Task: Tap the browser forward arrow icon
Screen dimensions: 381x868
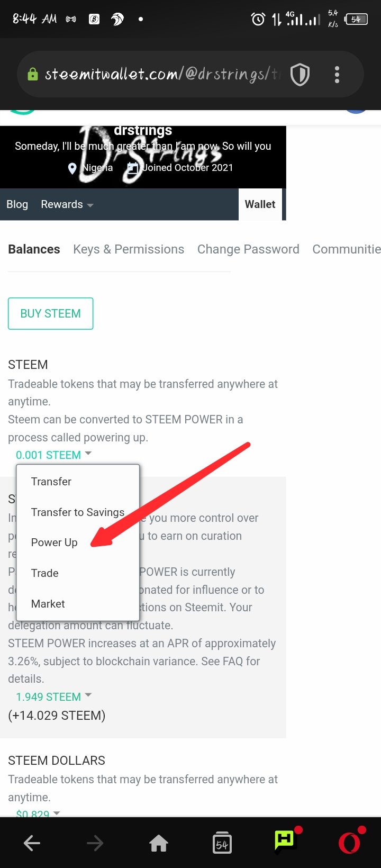Action: (x=95, y=843)
